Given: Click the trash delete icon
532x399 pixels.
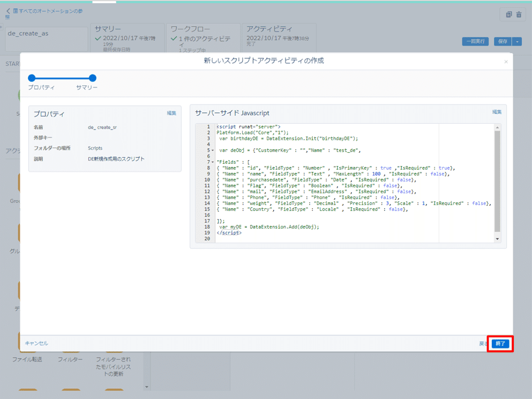Looking at the screenshot, I should pyautogui.click(x=519, y=14).
